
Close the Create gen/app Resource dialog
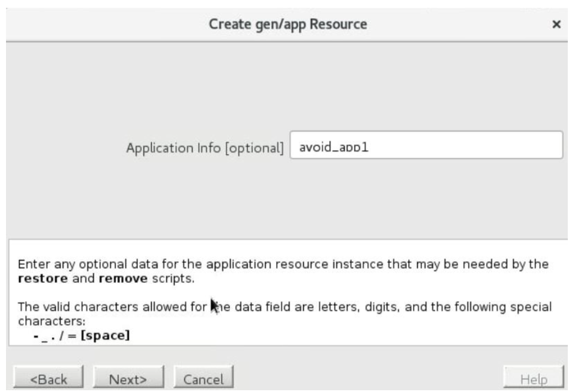pyautogui.click(x=556, y=25)
